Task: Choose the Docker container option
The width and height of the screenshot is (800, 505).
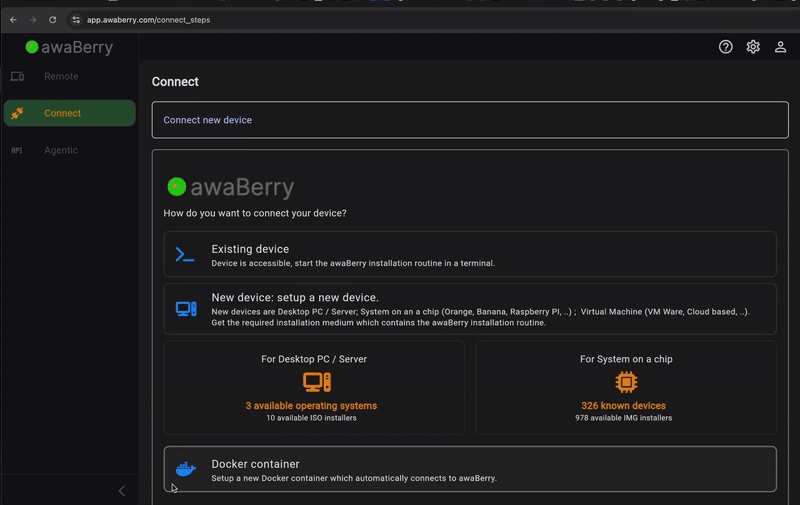Action: 470,469
